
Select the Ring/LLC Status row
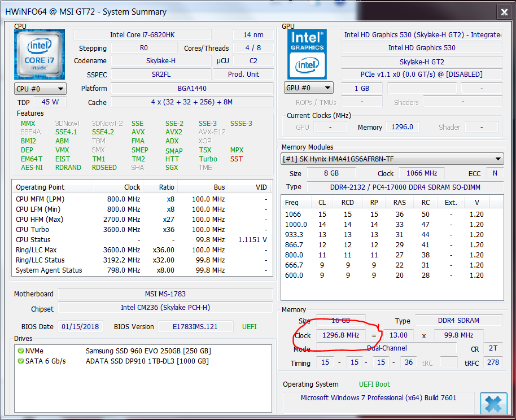[142, 260]
